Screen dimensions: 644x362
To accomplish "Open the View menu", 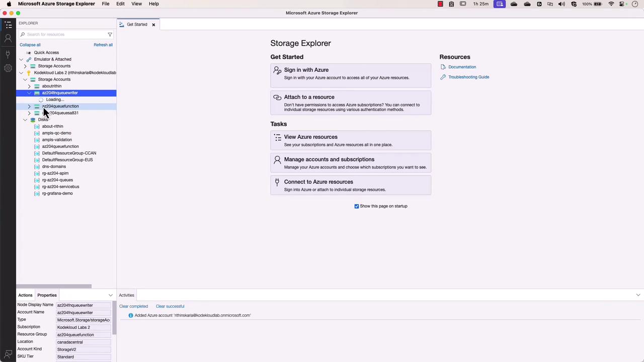I will click(136, 4).
